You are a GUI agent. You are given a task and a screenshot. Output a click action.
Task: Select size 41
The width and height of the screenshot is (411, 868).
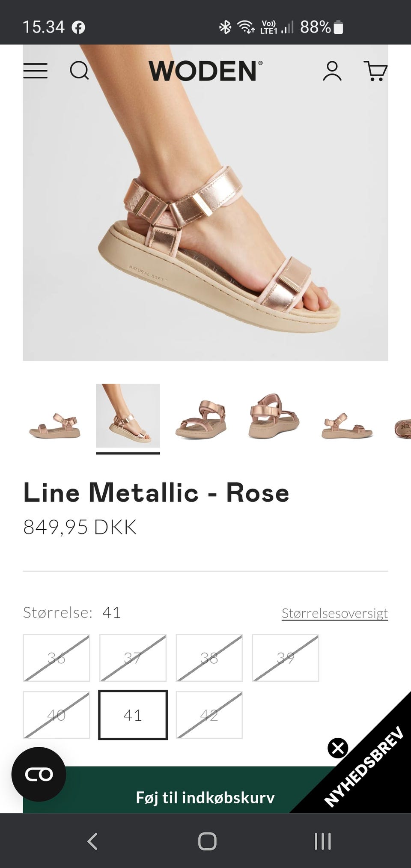[x=133, y=715]
